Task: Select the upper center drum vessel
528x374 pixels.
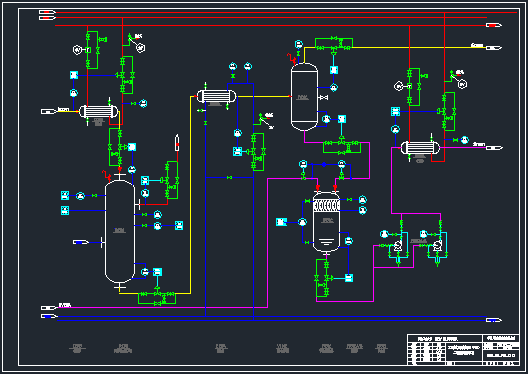Action: (x=304, y=97)
